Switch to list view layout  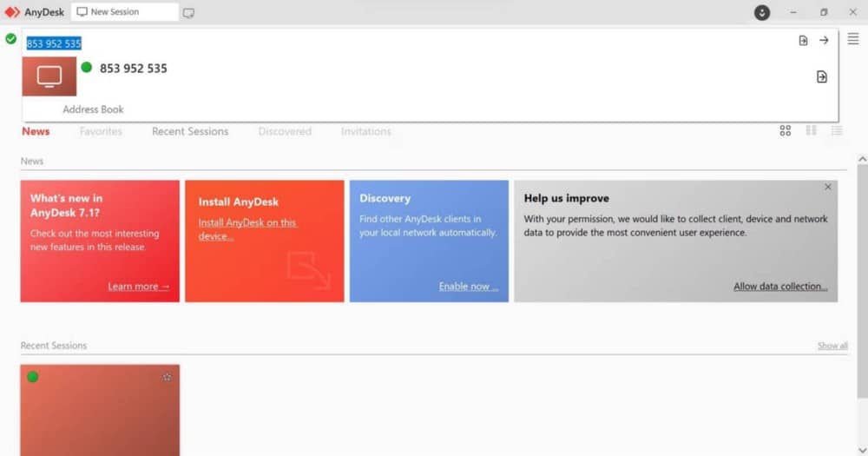(836, 131)
